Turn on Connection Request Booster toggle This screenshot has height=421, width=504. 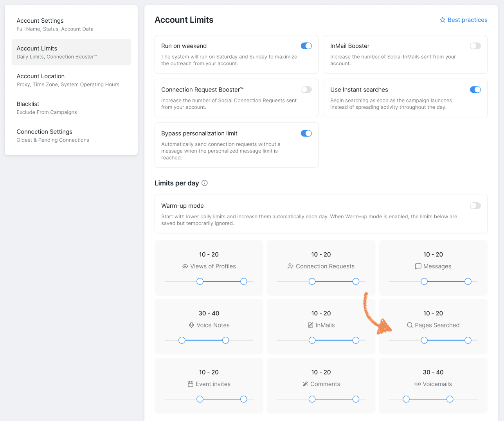point(306,90)
